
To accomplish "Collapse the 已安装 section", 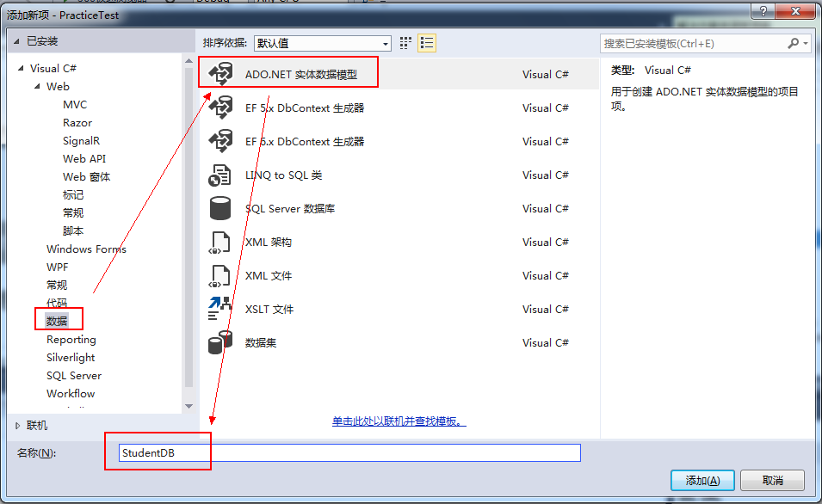I will (x=16, y=41).
